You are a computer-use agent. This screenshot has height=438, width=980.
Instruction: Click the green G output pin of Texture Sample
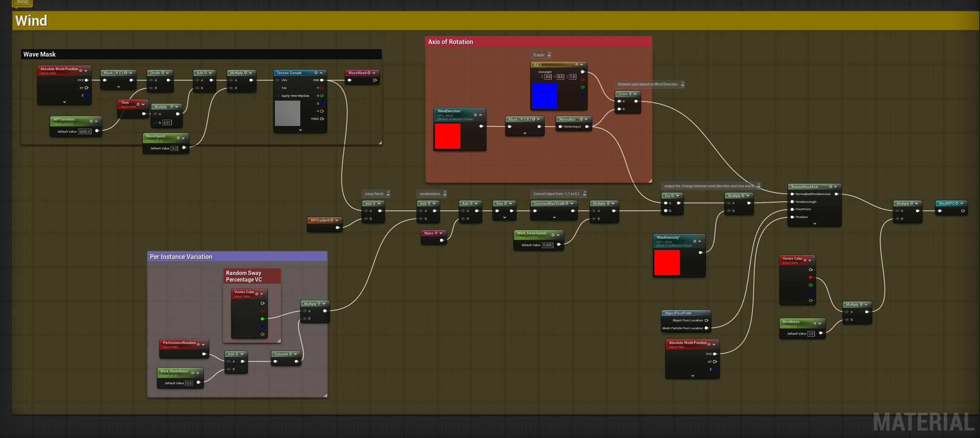[x=322, y=96]
